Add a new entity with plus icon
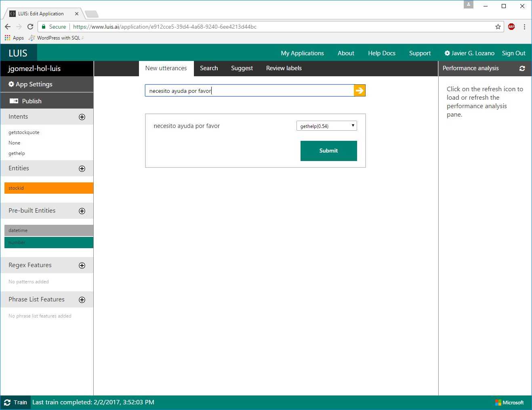Viewport: 532px width, 410px height. pos(82,169)
